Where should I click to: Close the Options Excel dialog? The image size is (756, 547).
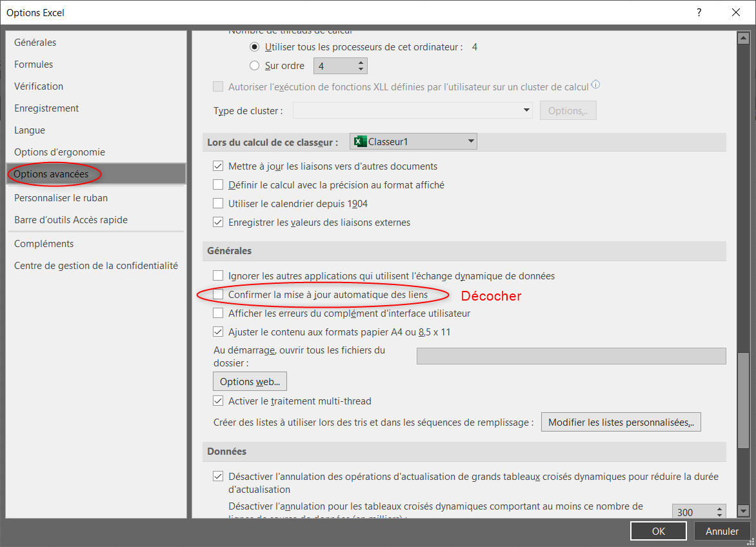click(736, 12)
